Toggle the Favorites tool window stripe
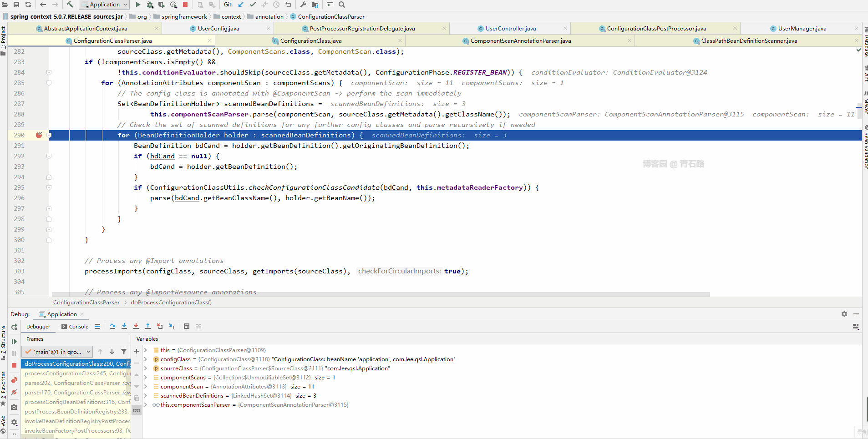Viewport: 868px width, 439px height. click(3, 385)
